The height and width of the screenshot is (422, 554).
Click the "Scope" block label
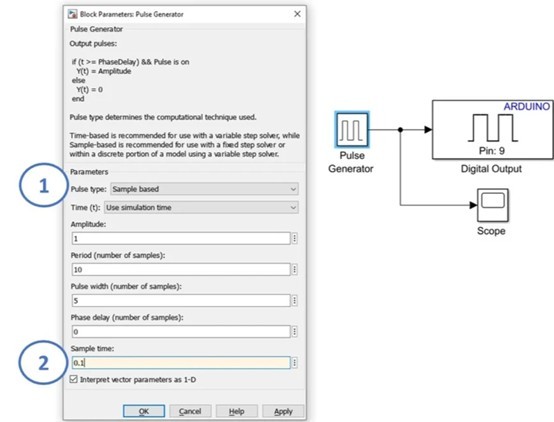[x=491, y=231]
